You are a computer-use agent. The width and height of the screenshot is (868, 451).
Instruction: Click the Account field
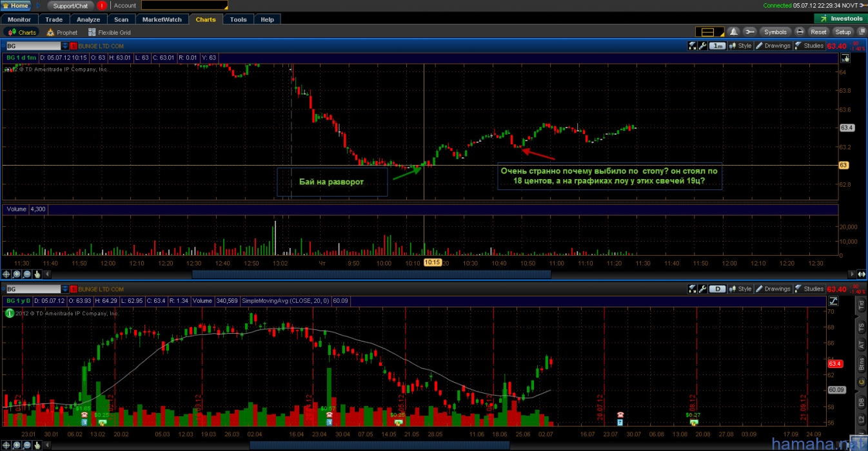coord(184,5)
